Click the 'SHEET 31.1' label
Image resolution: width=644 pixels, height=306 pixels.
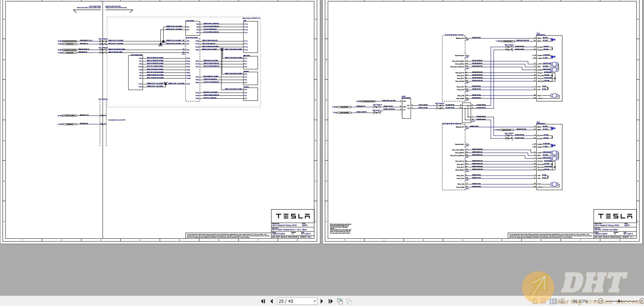coord(628,237)
